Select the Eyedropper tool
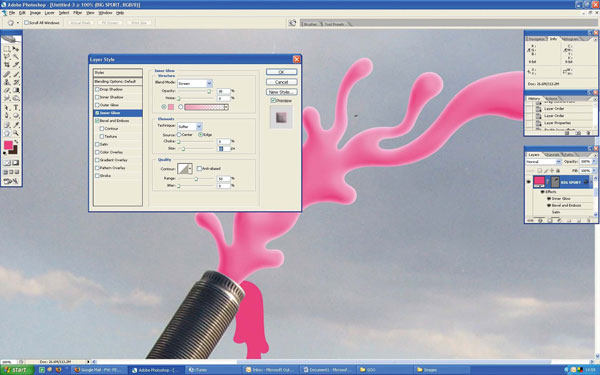600x375 pixels. [16, 125]
